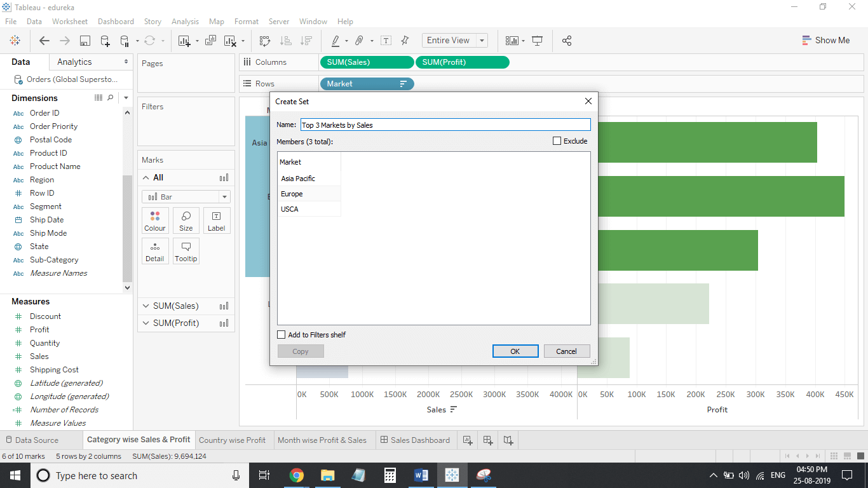Select the Highlight tool in the toolbar
The width and height of the screenshot is (868, 488).
click(336, 40)
